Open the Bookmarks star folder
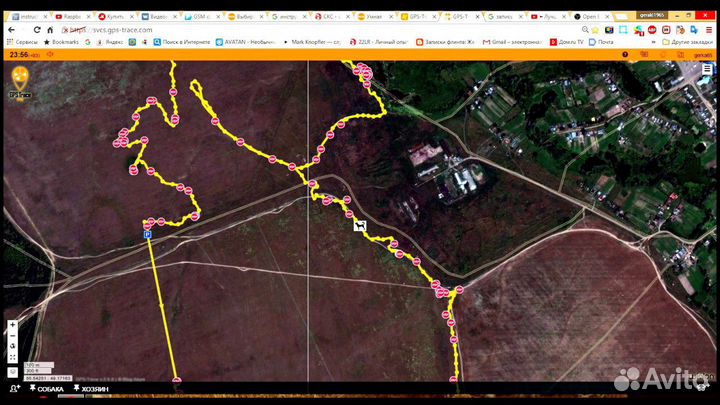 click(61, 42)
